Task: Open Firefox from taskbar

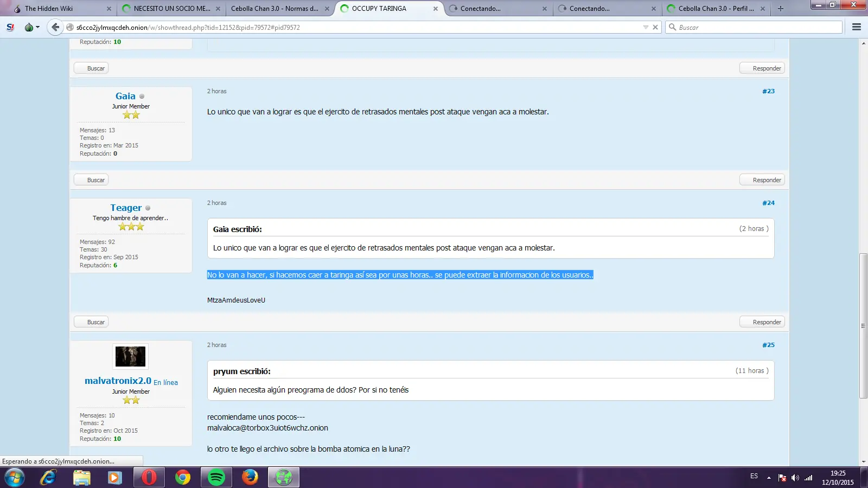Action: (250, 478)
